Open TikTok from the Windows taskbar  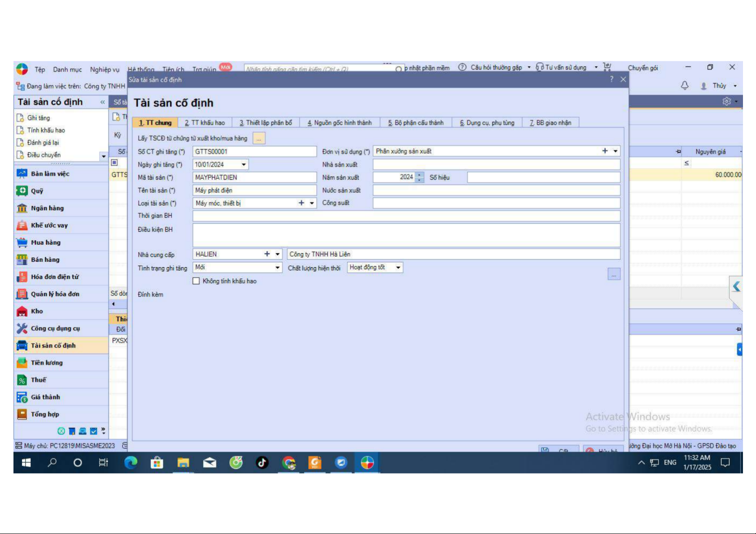[x=262, y=463]
